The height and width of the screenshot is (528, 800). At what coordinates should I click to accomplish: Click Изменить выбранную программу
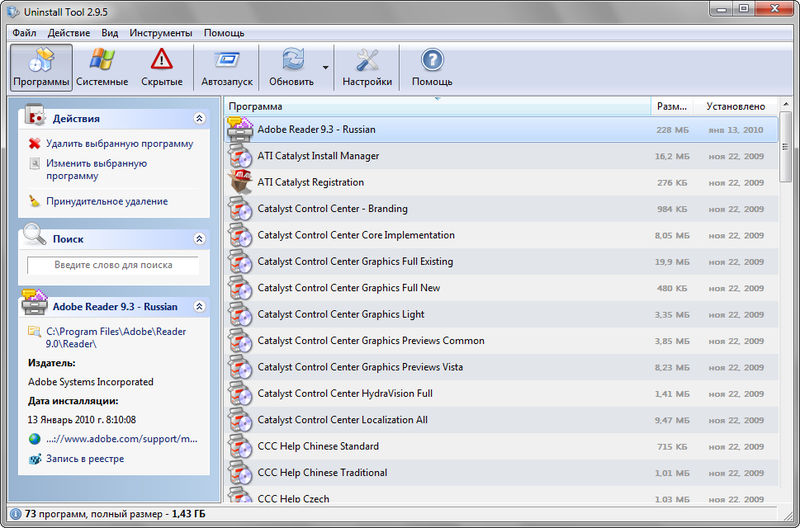tap(96, 169)
